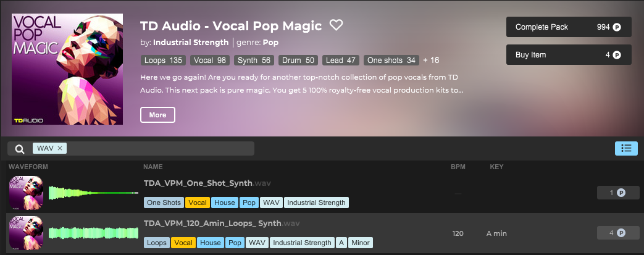This screenshot has width=644, height=255.
Task: Play TDA_VPM_One_Shot_Synth thumbnail
Action: tap(27, 193)
